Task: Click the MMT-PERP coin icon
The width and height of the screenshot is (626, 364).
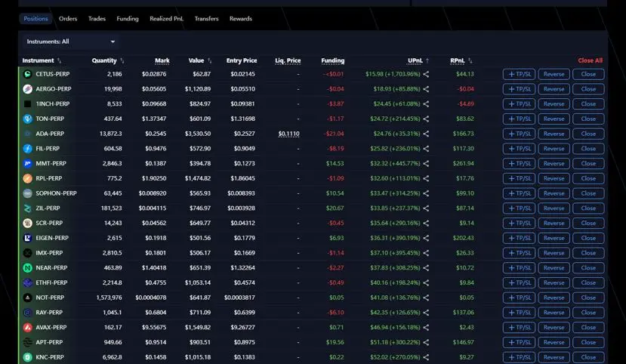Action: click(x=27, y=164)
